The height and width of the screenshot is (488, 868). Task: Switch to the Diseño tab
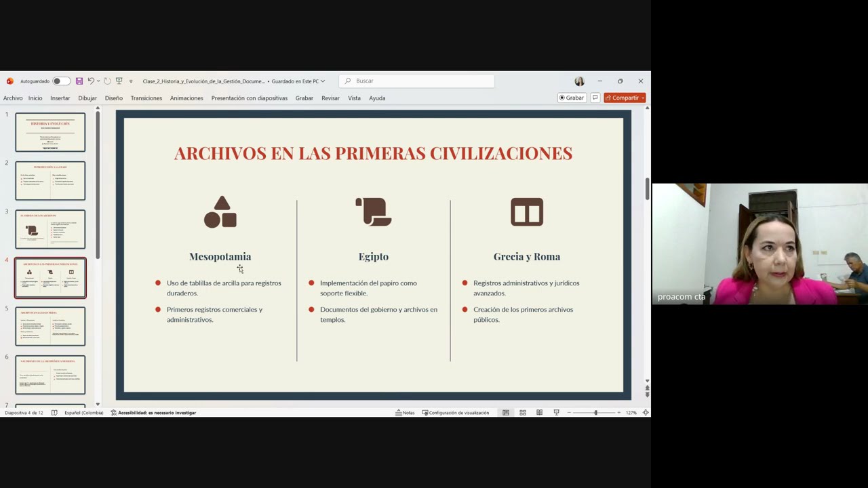(x=114, y=98)
